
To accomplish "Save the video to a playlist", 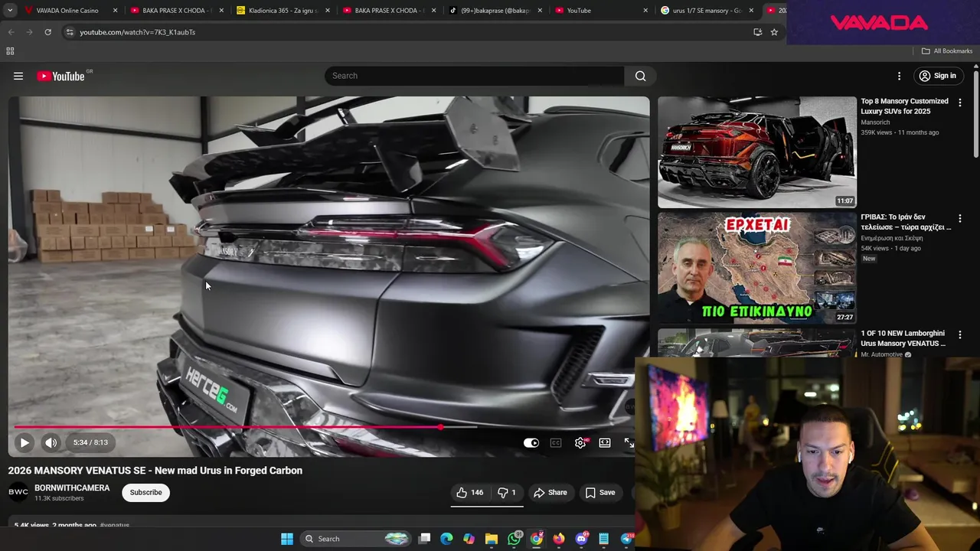I will click(600, 492).
